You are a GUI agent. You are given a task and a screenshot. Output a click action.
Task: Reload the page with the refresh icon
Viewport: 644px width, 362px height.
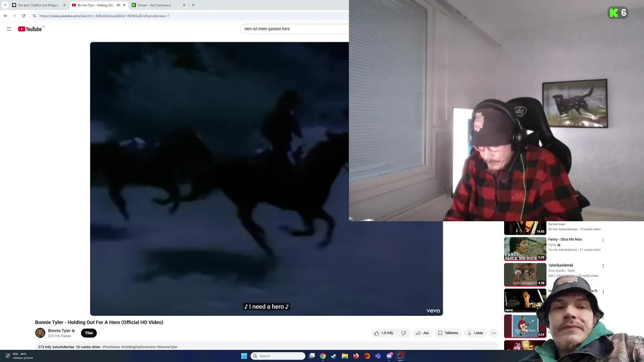coord(23,16)
